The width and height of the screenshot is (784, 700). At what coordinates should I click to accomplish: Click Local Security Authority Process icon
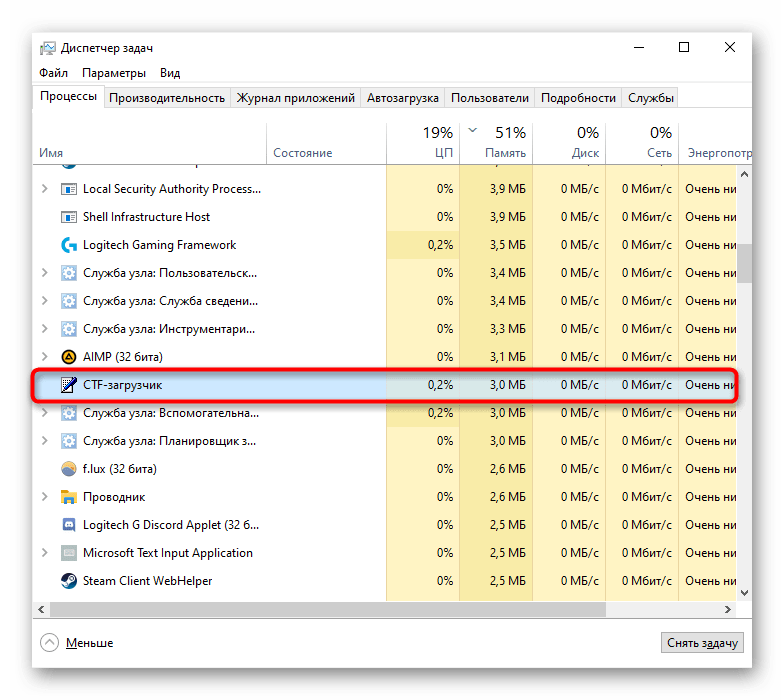tap(68, 189)
